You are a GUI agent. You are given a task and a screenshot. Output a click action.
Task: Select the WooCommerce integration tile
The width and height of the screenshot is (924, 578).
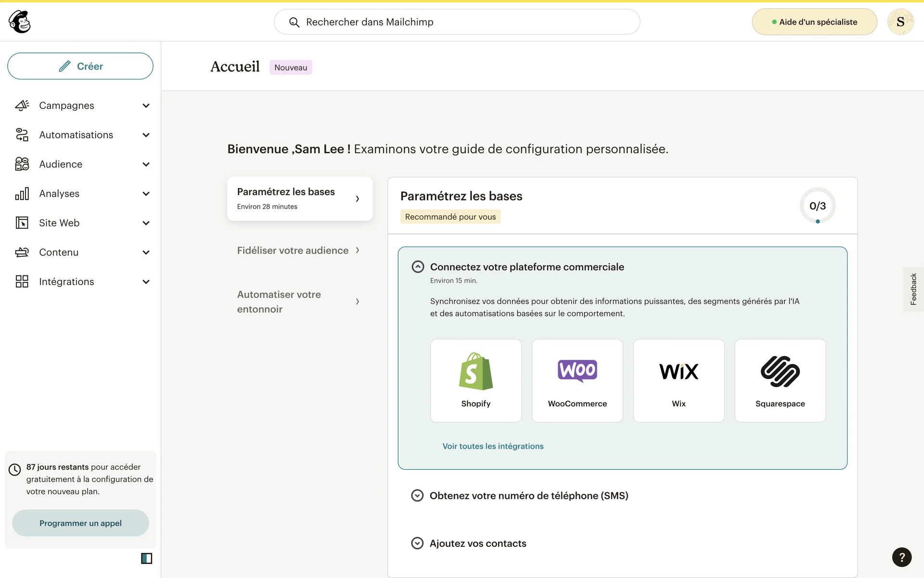577,381
